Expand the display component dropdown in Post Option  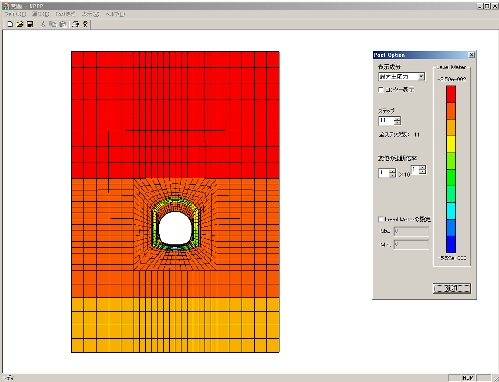(x=421, y=77)
